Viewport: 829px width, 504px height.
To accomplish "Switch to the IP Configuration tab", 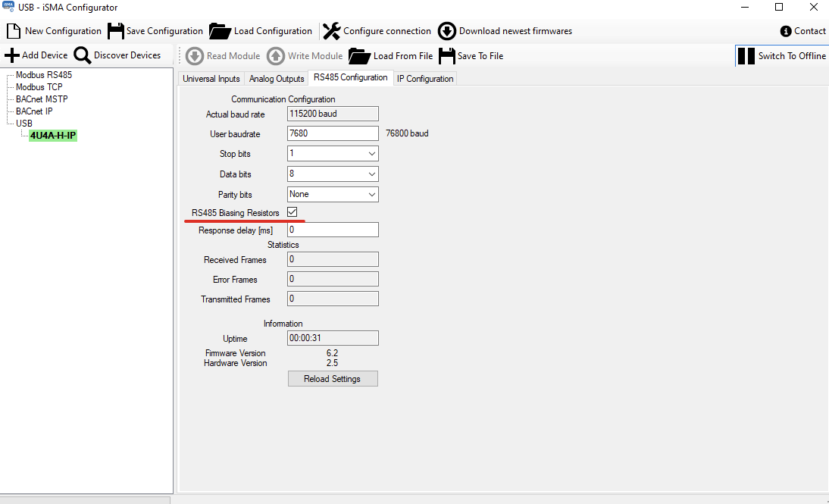I will 425,79.
